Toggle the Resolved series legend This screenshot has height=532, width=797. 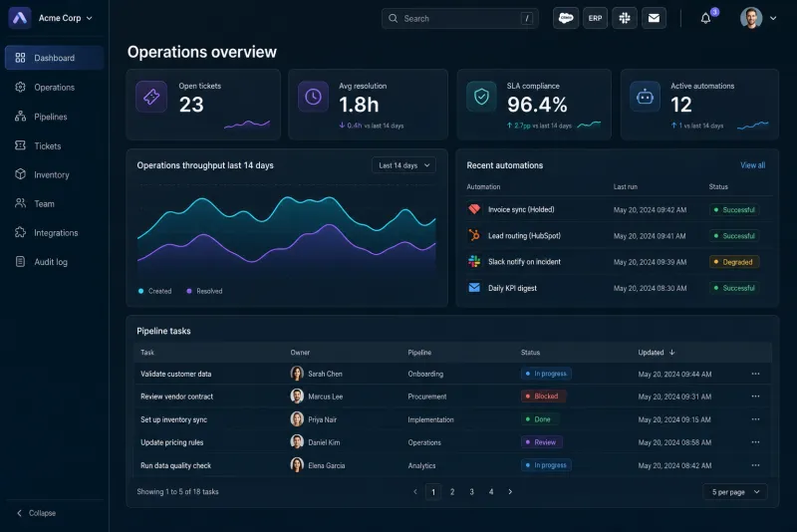[x=204, y=291]
